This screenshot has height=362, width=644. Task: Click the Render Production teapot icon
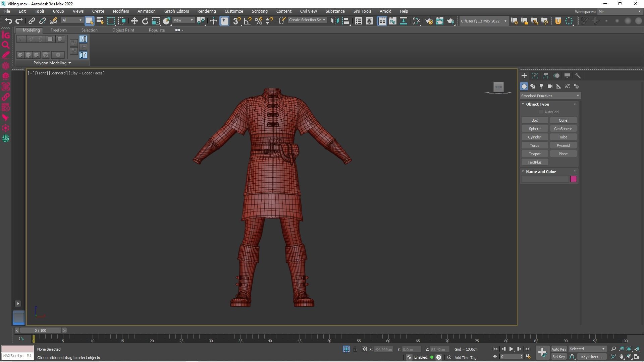coord(450,21)
